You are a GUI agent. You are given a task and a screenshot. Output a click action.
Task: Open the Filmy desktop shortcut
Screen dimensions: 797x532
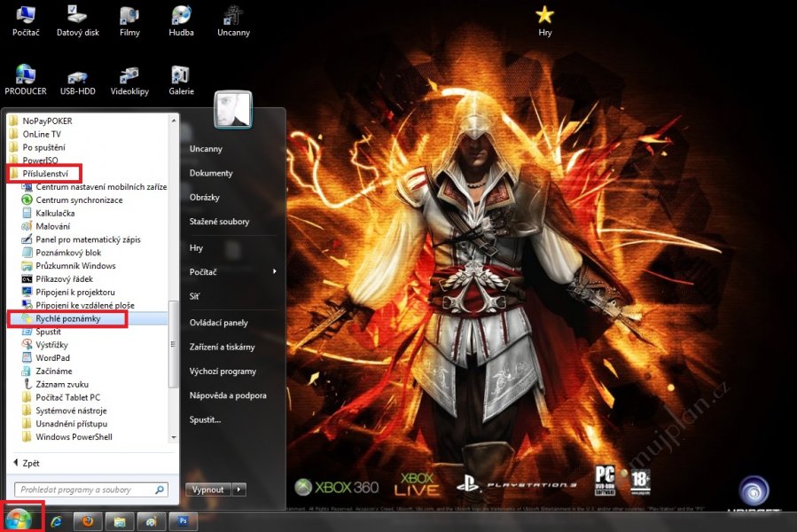(129, 20)
